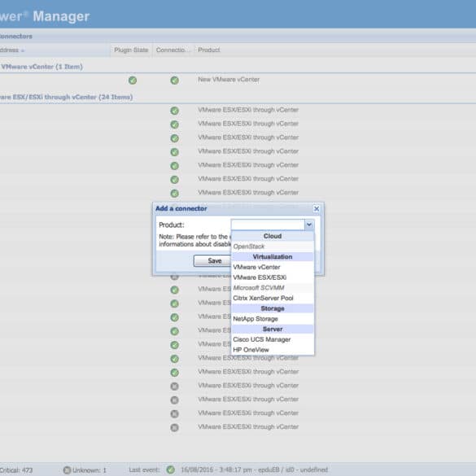Click green status icon of first ESX/ESXi row
This screenshot has width=476, height=476.
click(174, 111)
